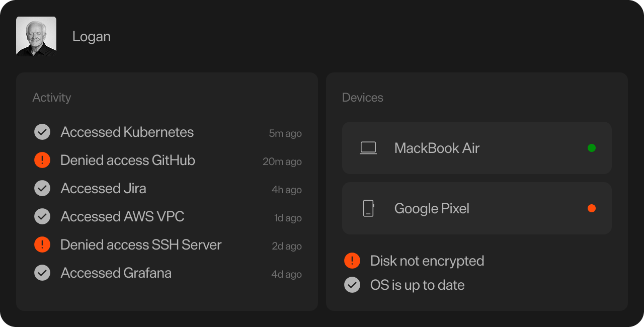Open the MackBook Air device name
Screen dimensions: 644x327
[x=437, y=148]
